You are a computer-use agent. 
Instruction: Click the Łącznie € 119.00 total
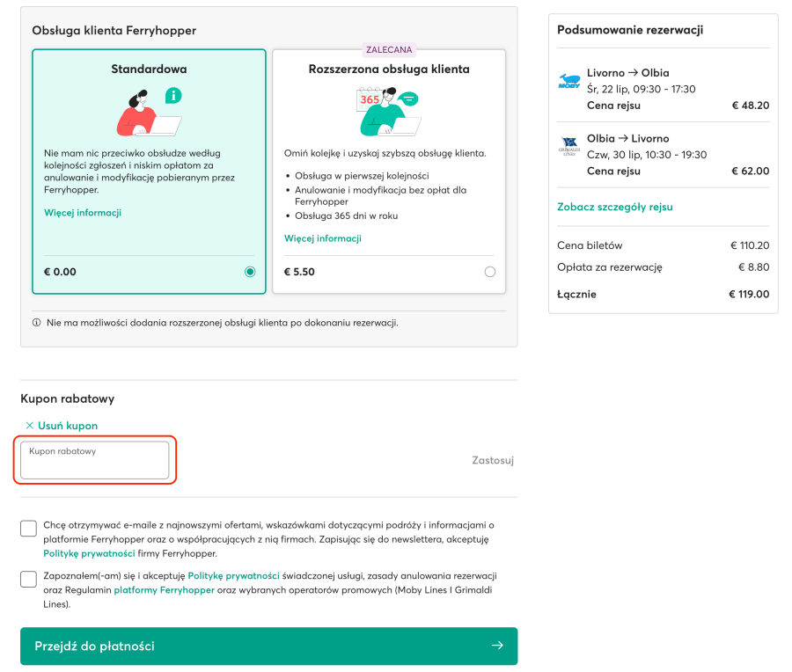pyautogui.click(x=749, y=295)
